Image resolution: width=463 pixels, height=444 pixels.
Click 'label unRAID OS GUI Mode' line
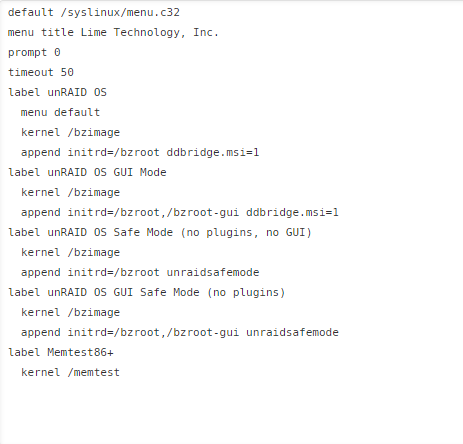tap(87, 173)
